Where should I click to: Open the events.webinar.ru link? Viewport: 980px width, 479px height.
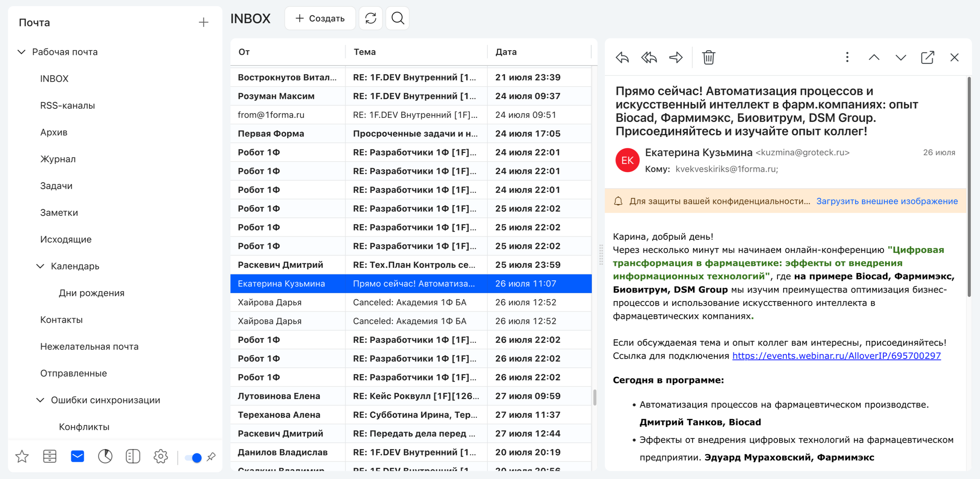[836, 356]
